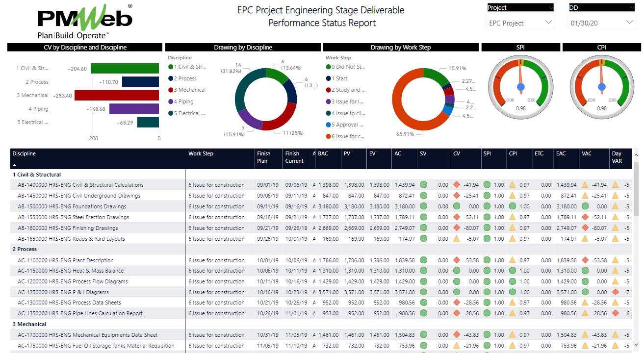This screenshot has height=353, width=644.
Task: Click the scroll up arrow of the table
Action: (x=636, y=155)
